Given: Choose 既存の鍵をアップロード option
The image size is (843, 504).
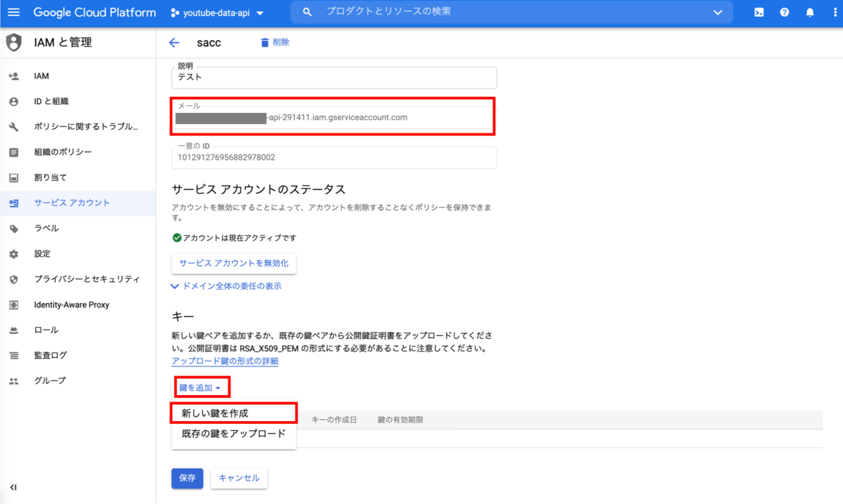Looking at the screenshot, I should [233, 435].
